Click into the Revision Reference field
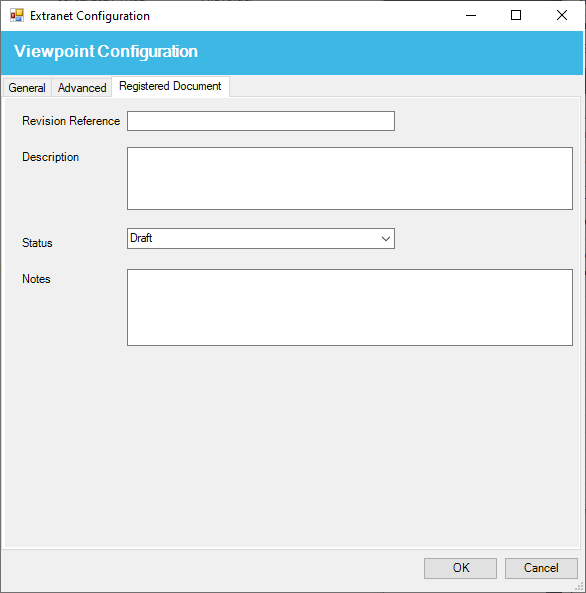The width and height of the screenshot is (586, 593). [x=261, y=121]
